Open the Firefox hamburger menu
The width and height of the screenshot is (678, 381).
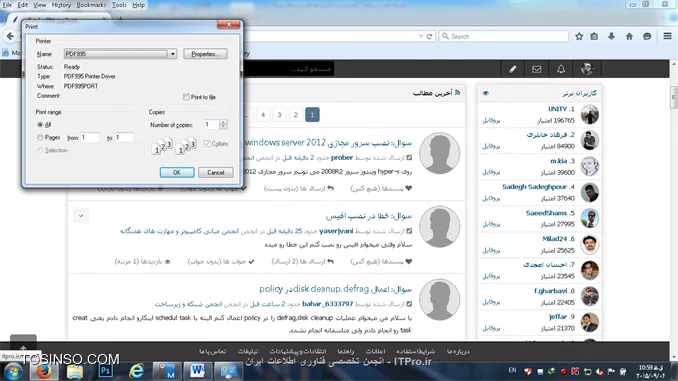coord(668,36)
